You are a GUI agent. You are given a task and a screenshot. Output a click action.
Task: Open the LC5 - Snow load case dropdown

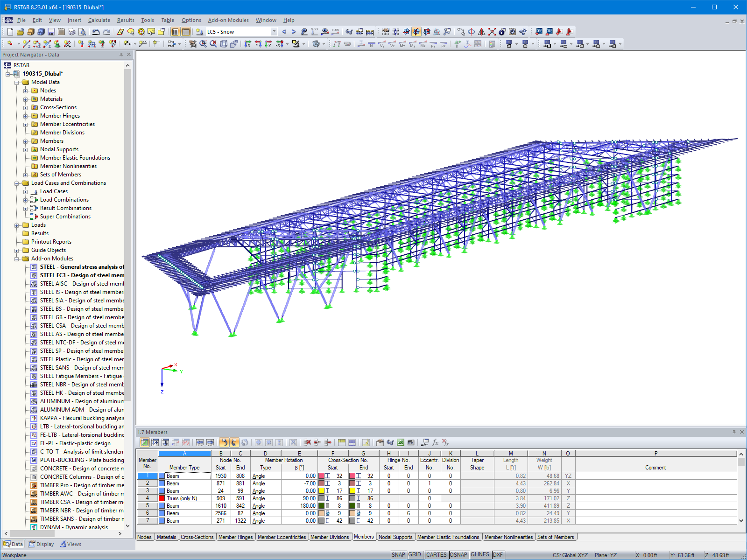coord(275,31)
